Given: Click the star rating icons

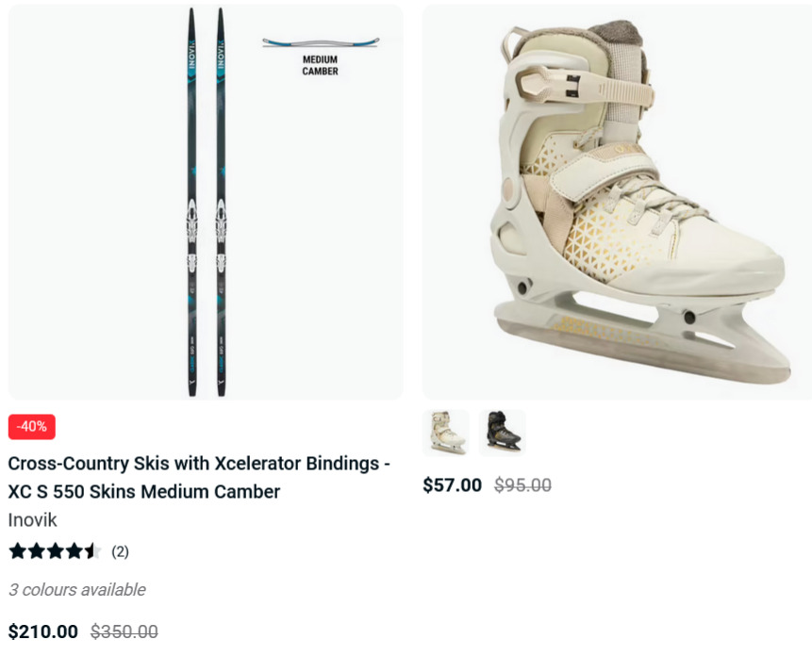Looking at the screenshot, I should pos(55,551).
